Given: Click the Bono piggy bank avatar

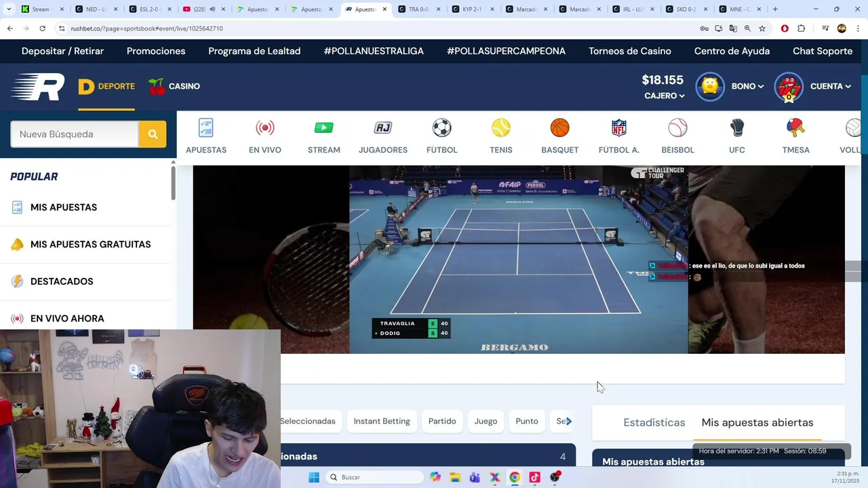Looking at the screenshot, I should 710,87.
